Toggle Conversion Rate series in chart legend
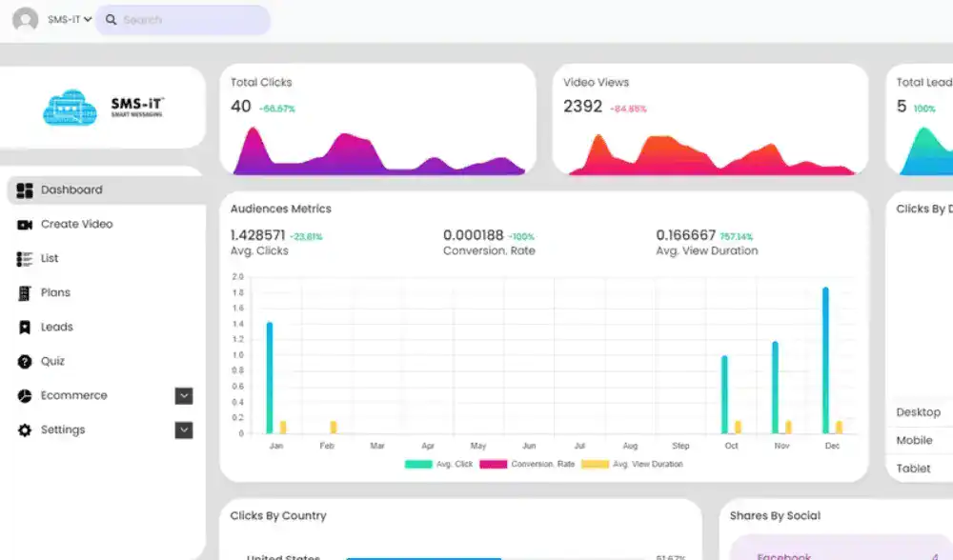The height and width of the screenshot is (560, 953). [527, 465]
